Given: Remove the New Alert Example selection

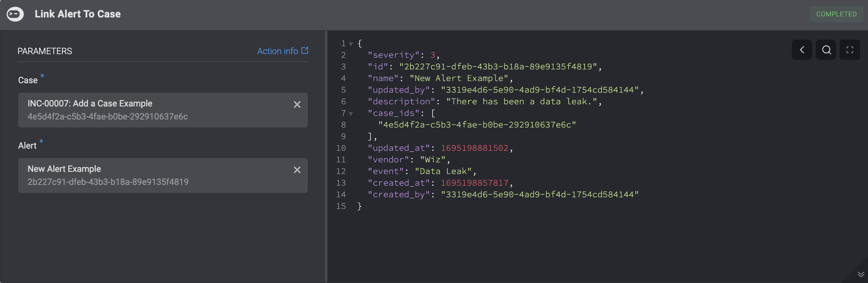Looking at the screenshot, I should 297,170.
